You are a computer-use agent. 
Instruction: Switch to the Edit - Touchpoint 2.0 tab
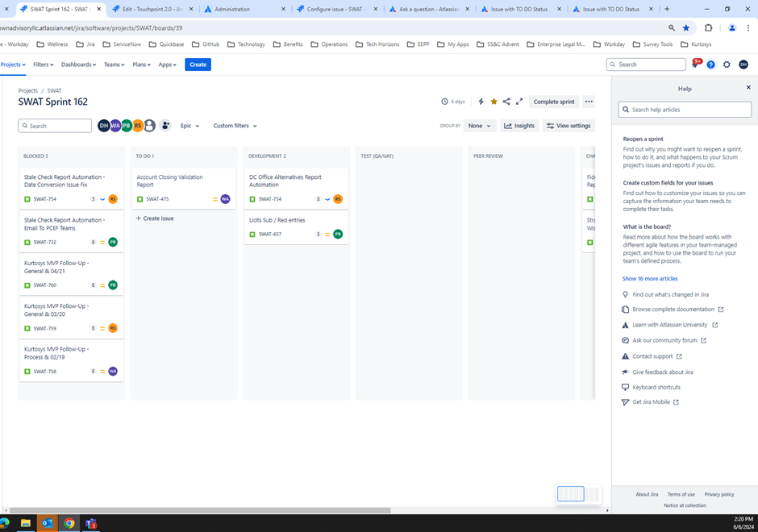coord(152,9)
